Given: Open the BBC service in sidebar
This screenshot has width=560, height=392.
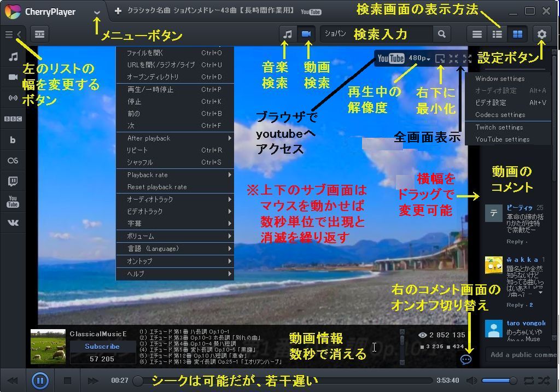Looking at the screenshot, I should (13, 119).
